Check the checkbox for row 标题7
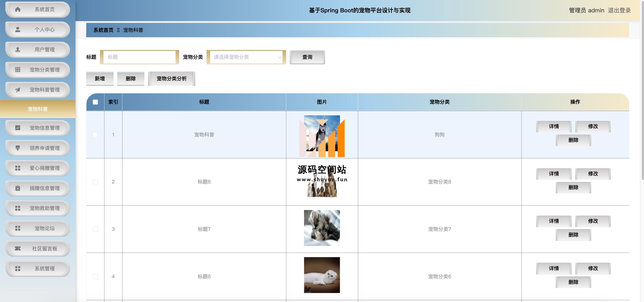 (95, 229)
